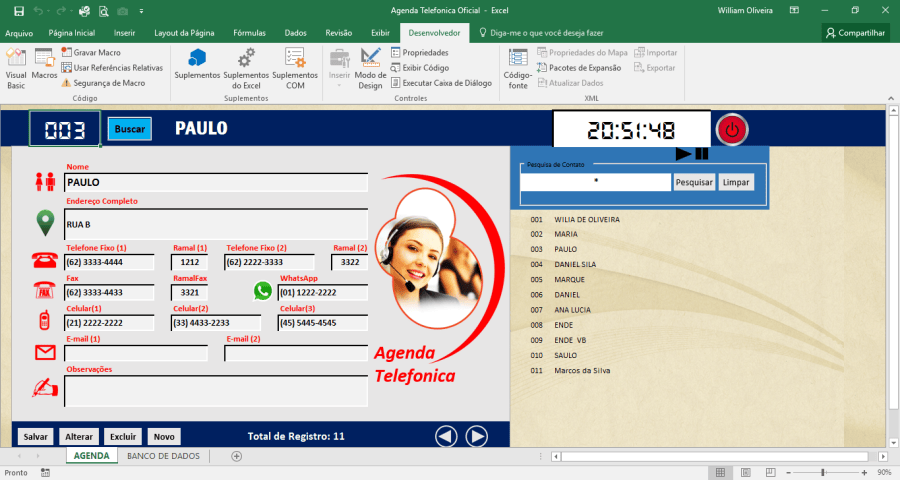Open Suplementos COM dialog
Screen dimensions: 900x480
tap(295, 69)
